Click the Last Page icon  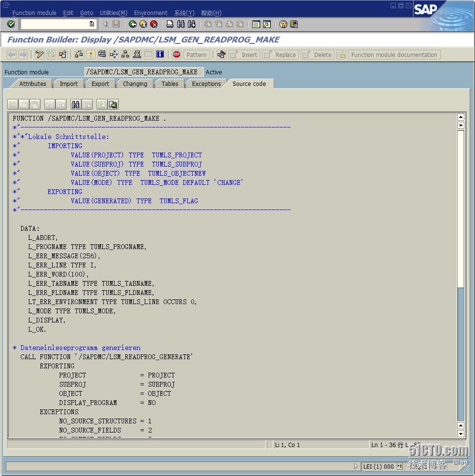240,24
